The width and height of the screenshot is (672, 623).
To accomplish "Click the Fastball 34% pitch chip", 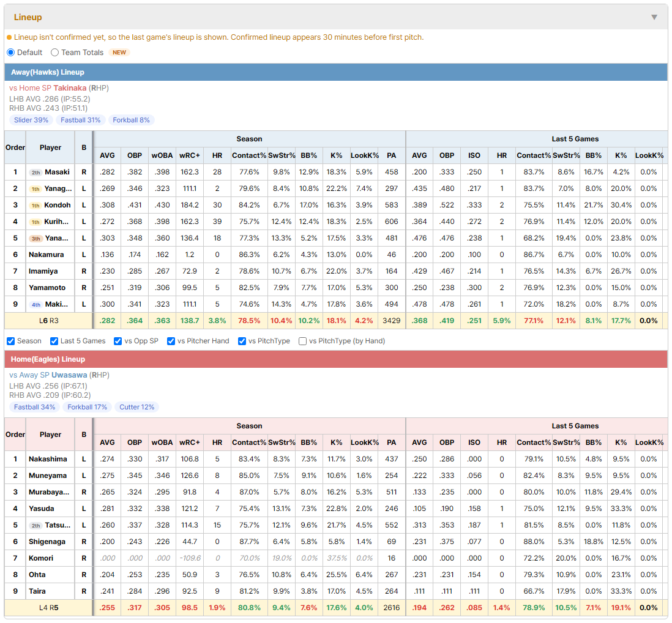I will 34,407.
